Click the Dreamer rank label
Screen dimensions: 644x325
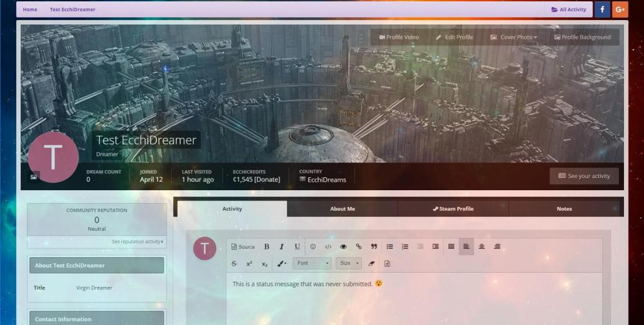pos(107,154)
